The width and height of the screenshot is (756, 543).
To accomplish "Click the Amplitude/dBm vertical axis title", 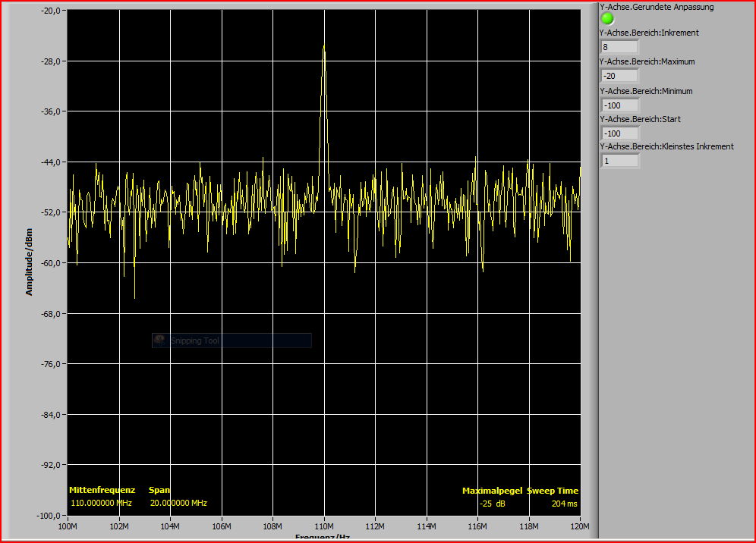I will (29, 263).
